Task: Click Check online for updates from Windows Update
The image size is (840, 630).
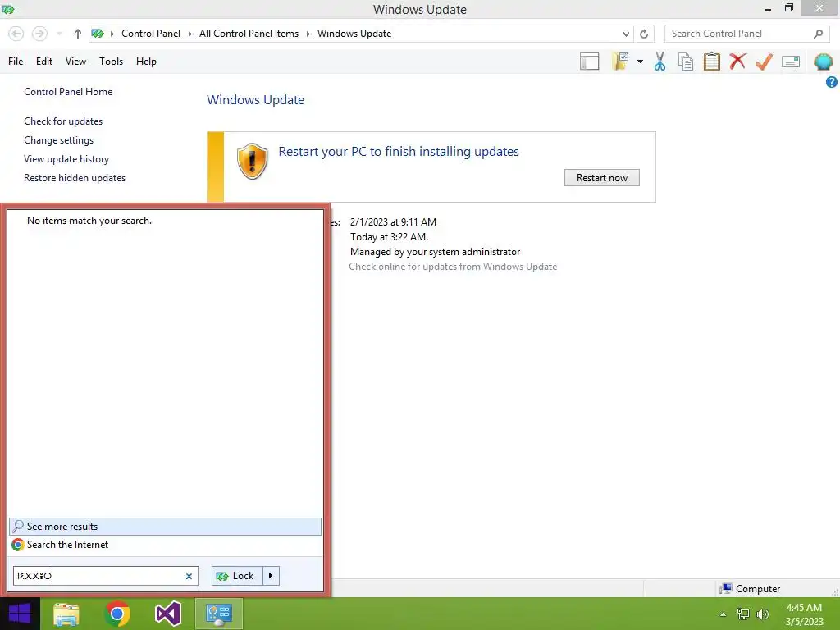Action: pos(453,267)
